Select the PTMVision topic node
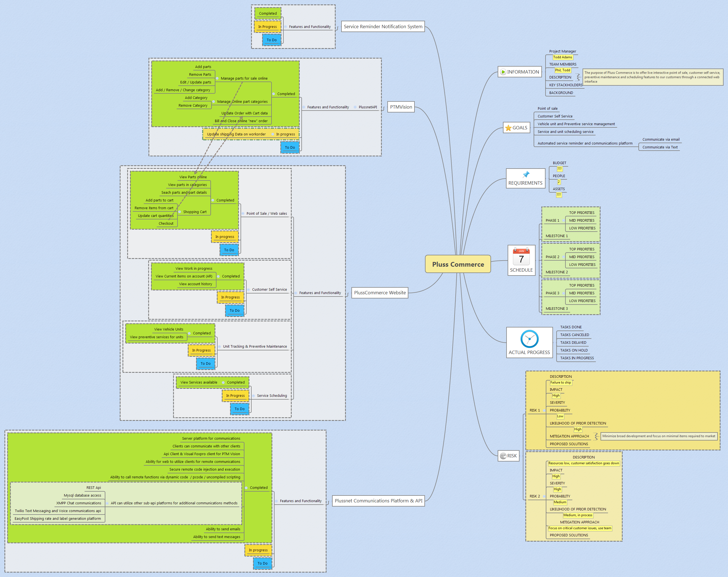This screenshot has width=728, height=577. (x=401, y=107)
